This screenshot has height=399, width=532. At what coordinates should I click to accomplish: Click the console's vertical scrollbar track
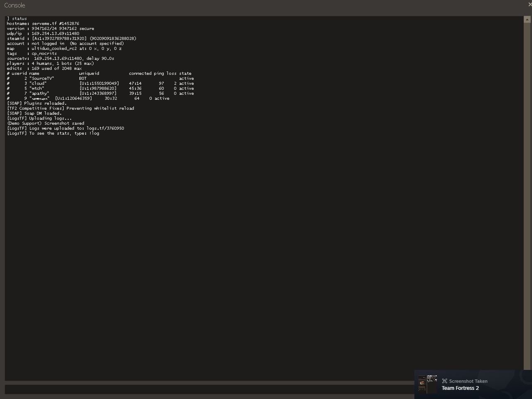(x=527, y=199)
